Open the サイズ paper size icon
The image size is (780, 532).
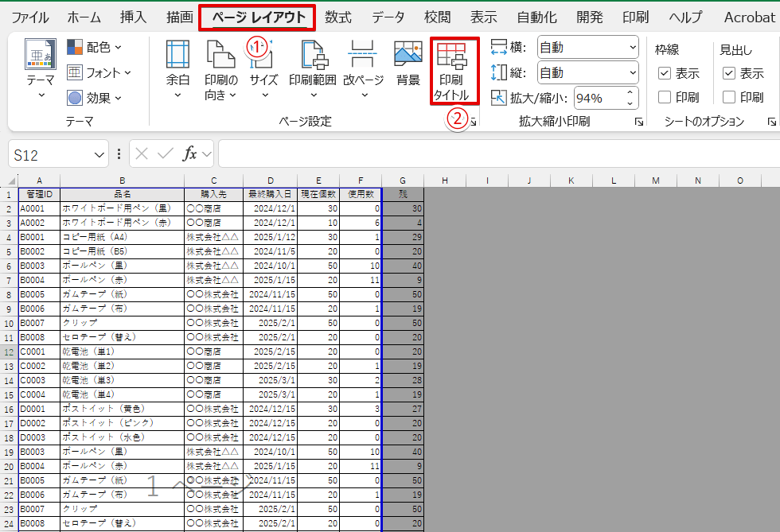[x=263, y=56]
